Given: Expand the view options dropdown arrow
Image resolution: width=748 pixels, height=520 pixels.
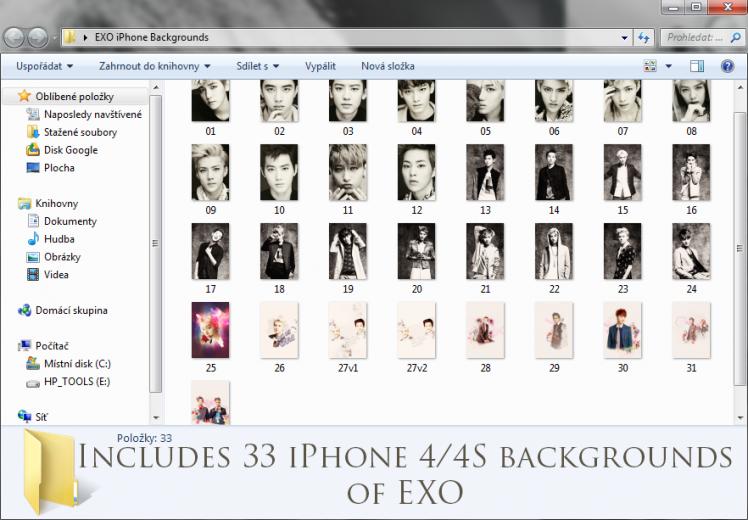Looking at the screenshot, I should (x=668, y=66).
